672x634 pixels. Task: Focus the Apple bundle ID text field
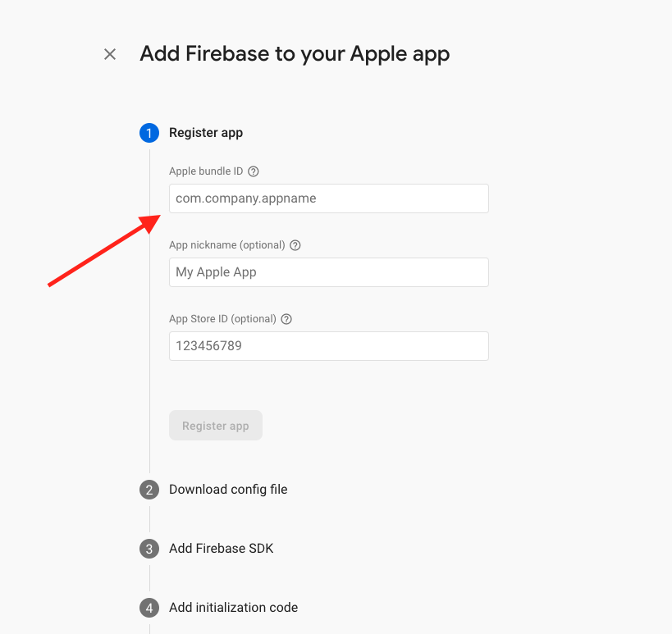point(328,198)
